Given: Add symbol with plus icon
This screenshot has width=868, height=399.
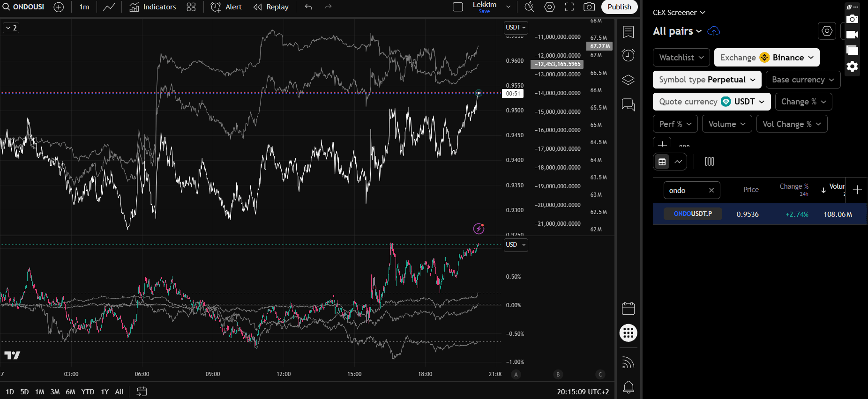Looking at the screenshot, I should (59, 7).
